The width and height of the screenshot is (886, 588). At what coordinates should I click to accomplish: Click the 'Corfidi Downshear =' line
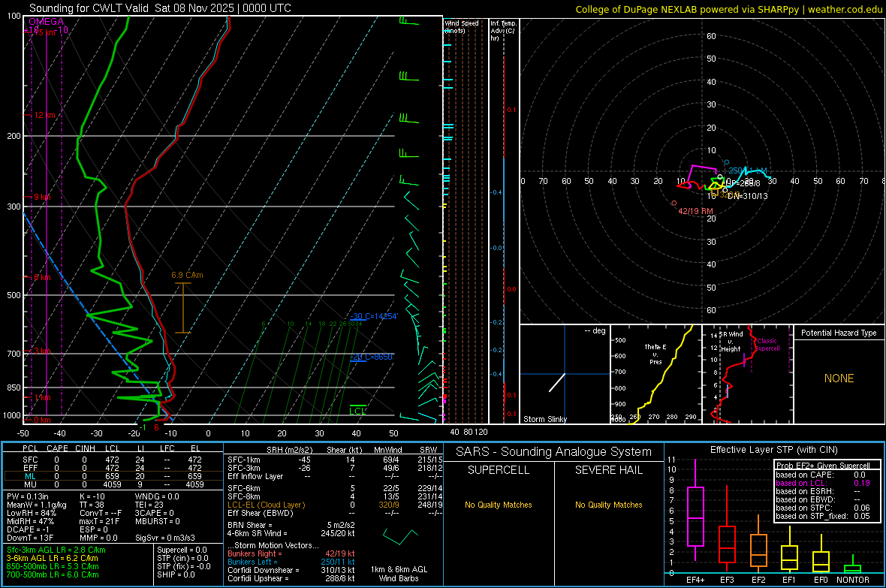pos(291,570)
